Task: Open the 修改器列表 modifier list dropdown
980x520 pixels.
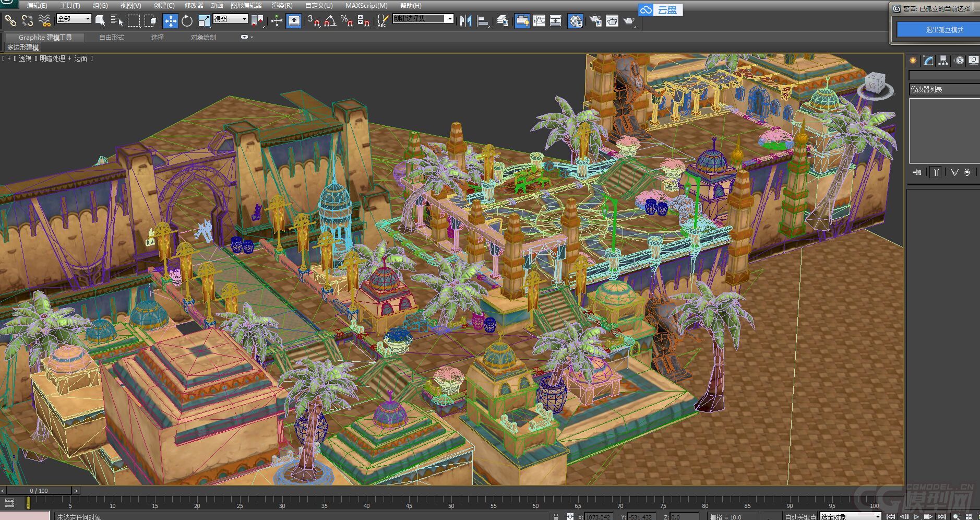Action: 944,89
